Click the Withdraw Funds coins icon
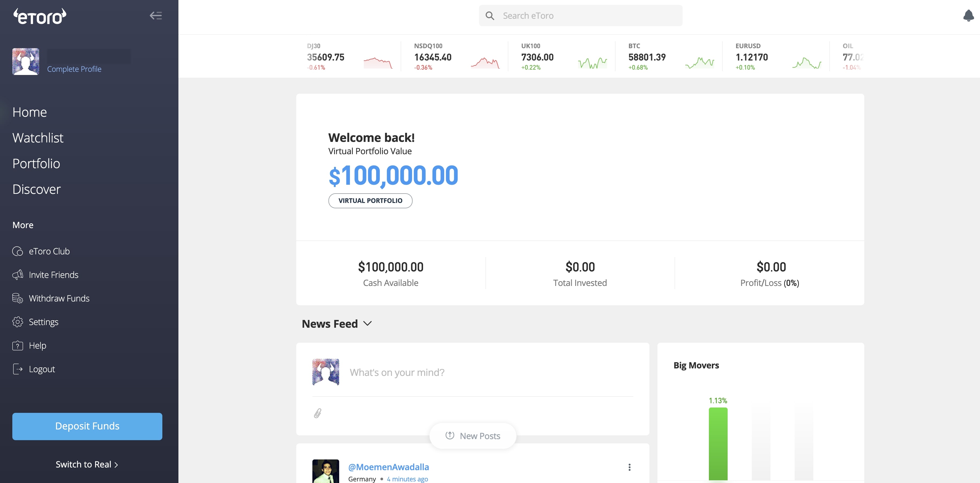This screenshot has height=483, width=980. click(x=17, y=299)
